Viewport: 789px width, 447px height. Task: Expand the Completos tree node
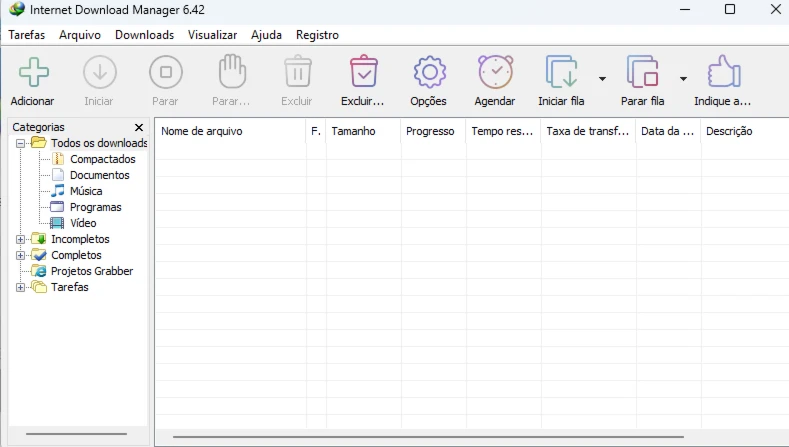(21, 255)
